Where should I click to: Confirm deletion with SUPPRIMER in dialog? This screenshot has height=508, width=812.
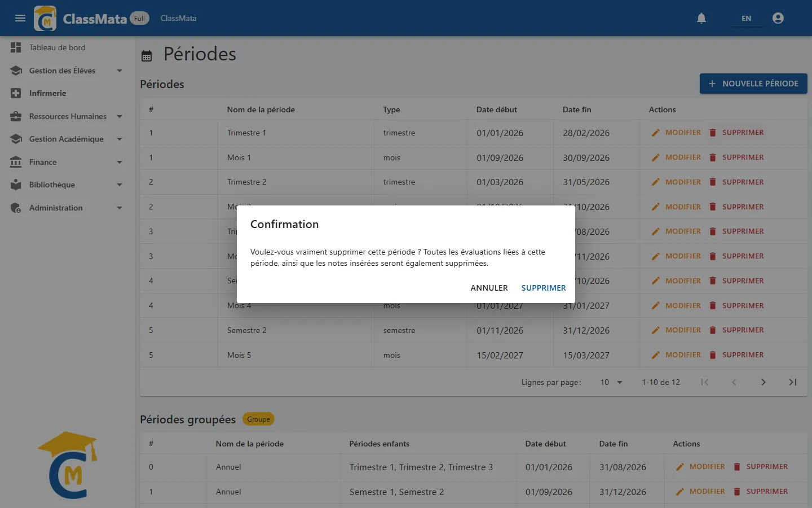click(x=544, y=288)
